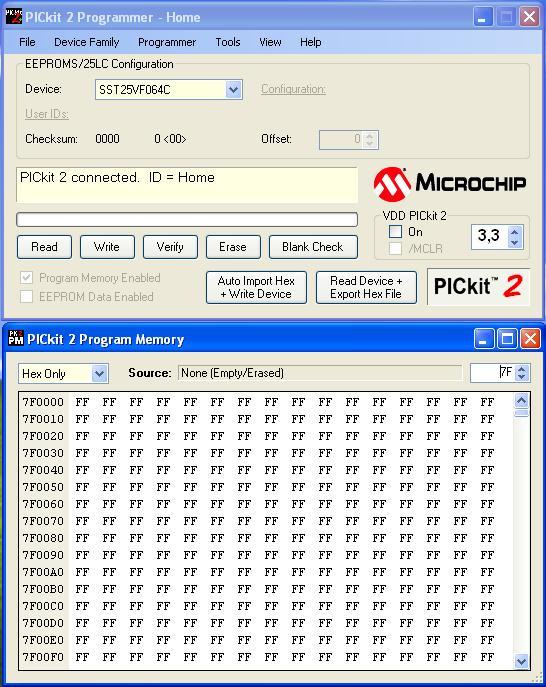Maximize the Program Memory window
Image resolution: width=546 pixels, height=687 pixels.
click(x=507, y=339)
